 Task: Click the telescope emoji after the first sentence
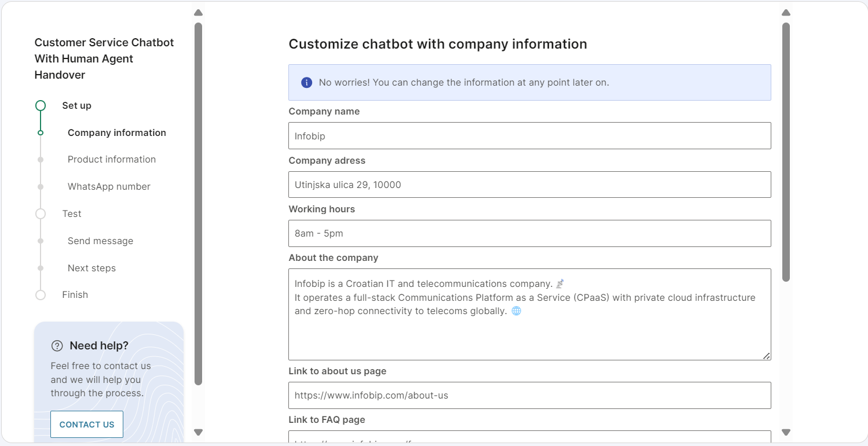tap(559, 283)
